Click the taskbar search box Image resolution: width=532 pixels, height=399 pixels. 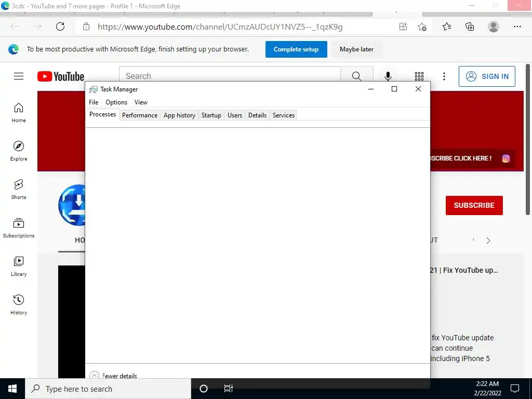point(108,389)
